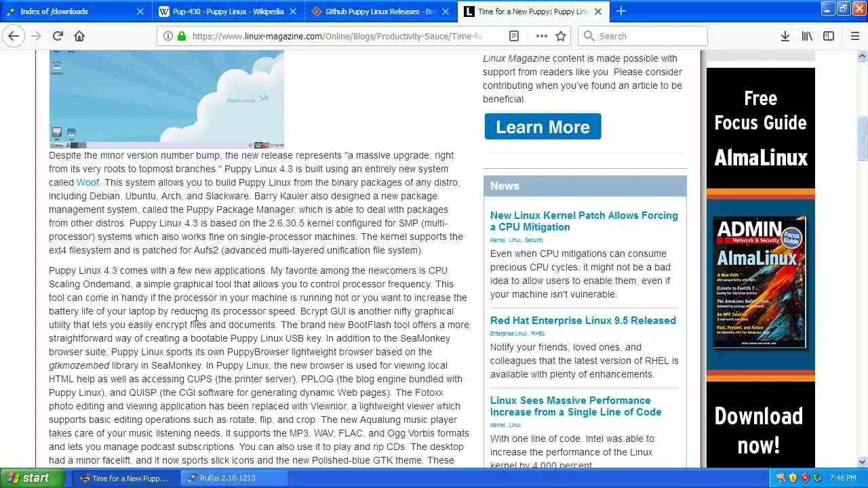Open New Linux Kernel Patch headline
This screenshot has width=868, height=488.
coord(584,221)
